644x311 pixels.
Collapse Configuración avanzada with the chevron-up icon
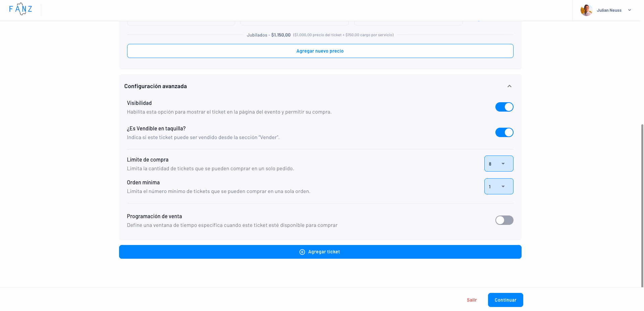[x=509, y=86]
